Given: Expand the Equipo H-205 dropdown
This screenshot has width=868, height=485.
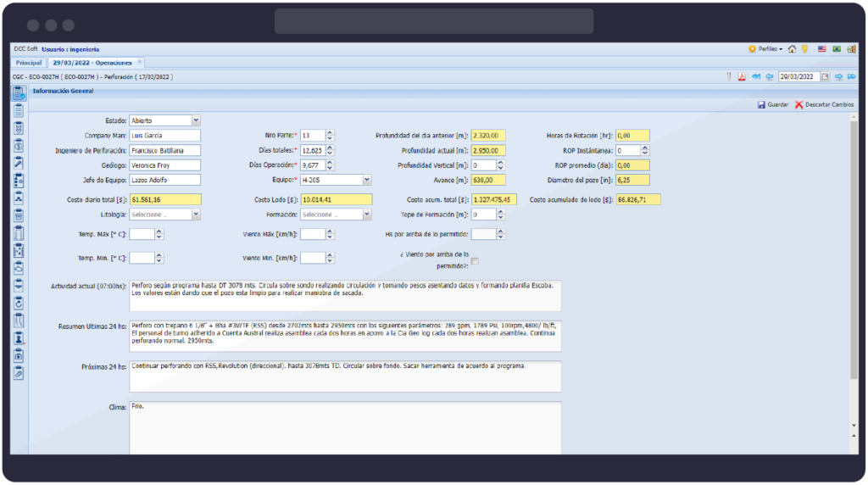Looking at the screenshot, I should pos(366,180).
